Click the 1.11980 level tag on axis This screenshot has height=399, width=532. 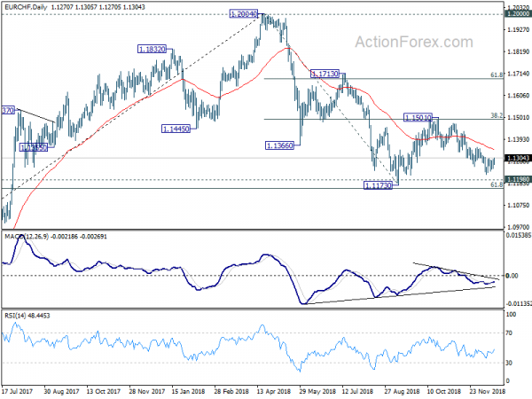coord(518,179)
